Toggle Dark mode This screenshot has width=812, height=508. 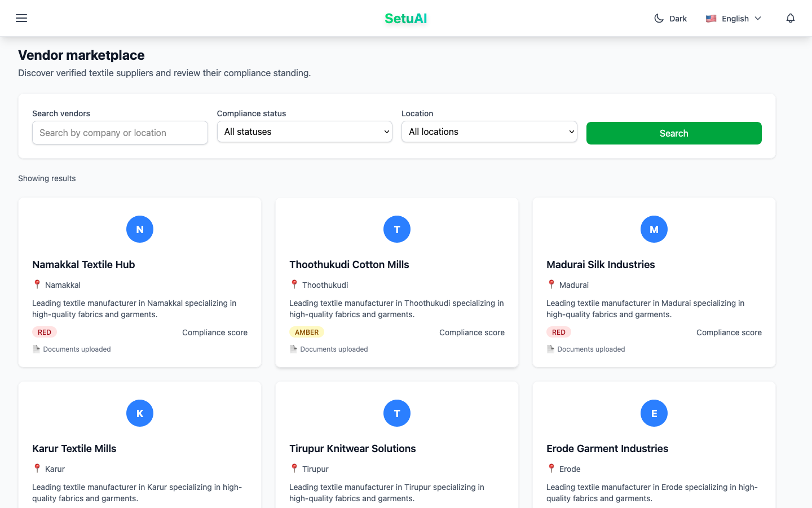pos(670,19)
